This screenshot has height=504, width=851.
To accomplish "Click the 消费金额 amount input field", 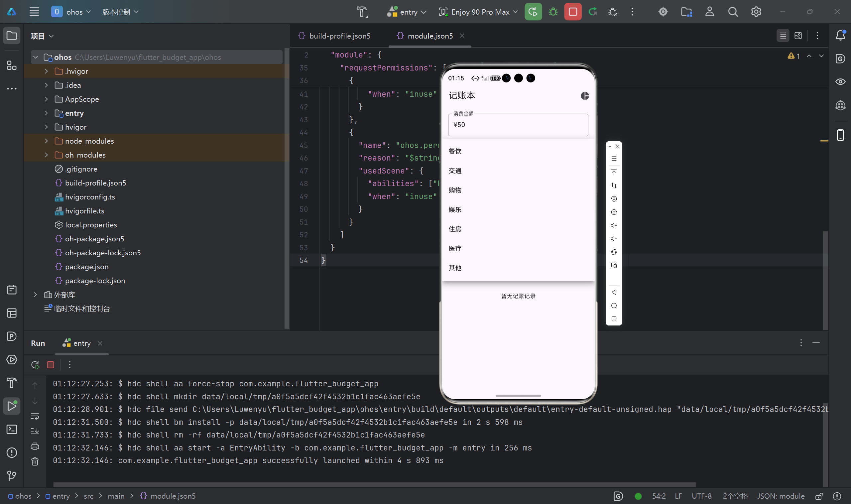I will tap(518, 125).
